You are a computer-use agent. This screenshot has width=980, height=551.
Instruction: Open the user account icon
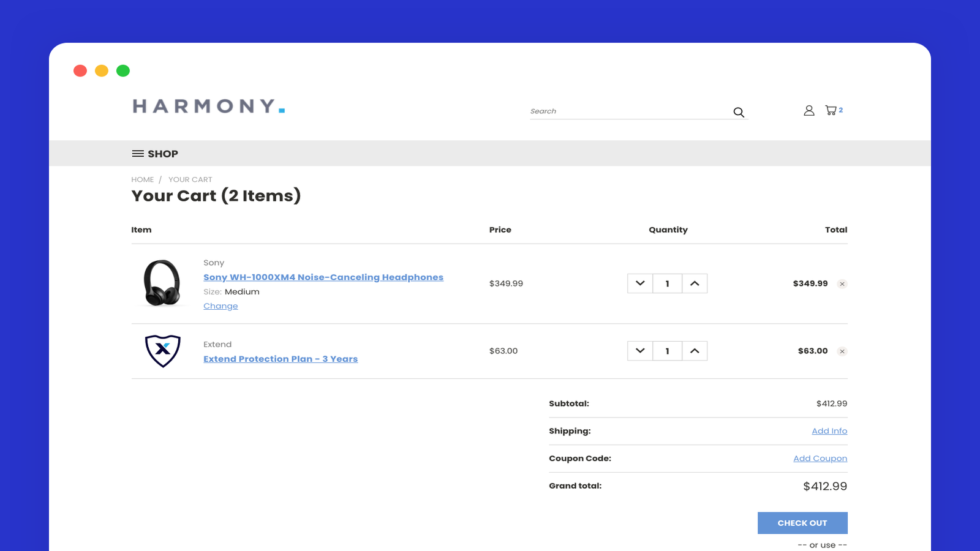tap(809, 110)
